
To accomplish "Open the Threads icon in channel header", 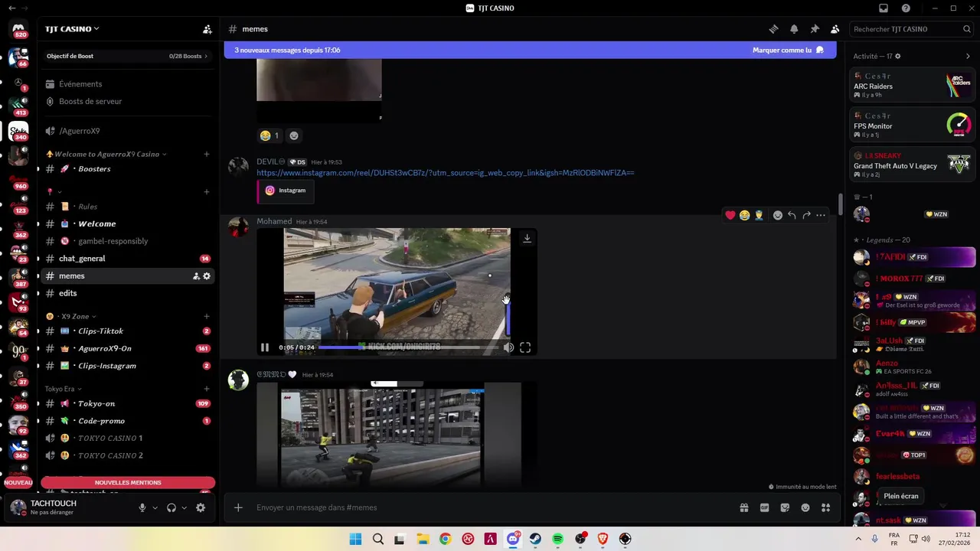I will tap(773, 29).
